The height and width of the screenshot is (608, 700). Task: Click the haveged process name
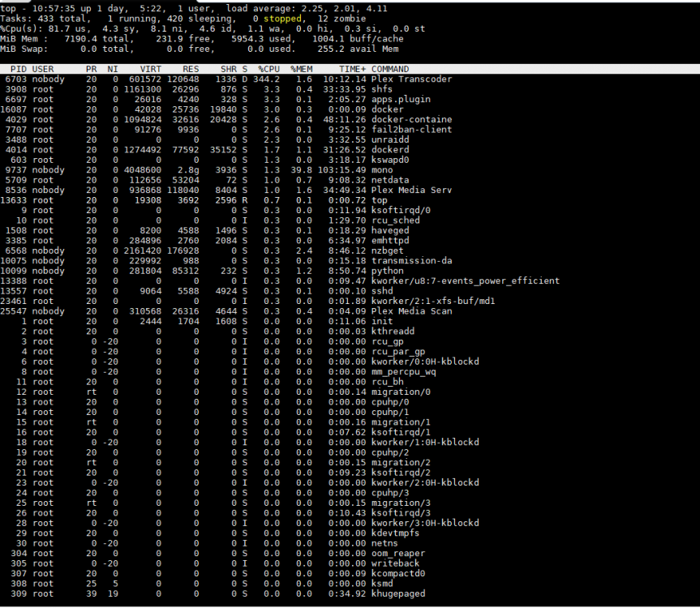tap(390, 230)
